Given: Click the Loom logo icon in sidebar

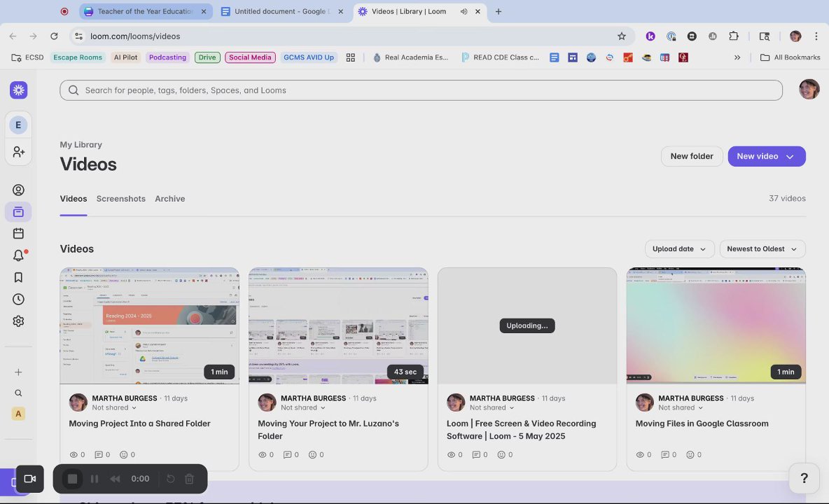Looking at the screenshot, I should click(18, 90).
